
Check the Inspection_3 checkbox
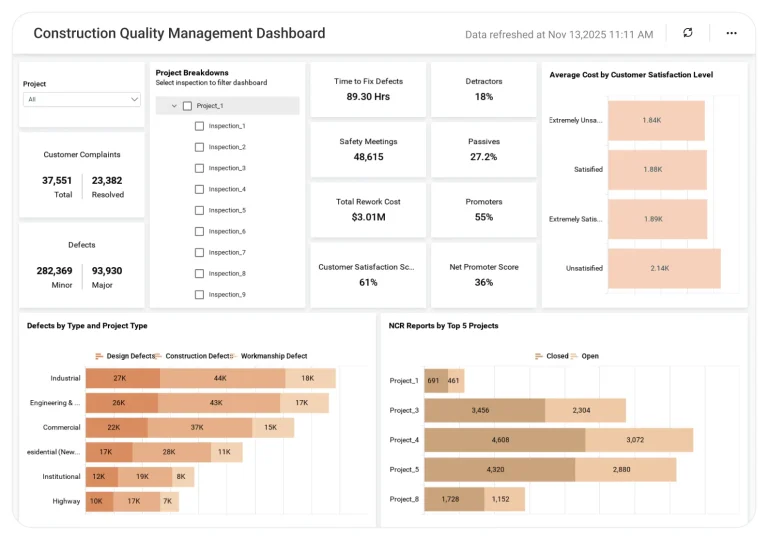point(199,168)
